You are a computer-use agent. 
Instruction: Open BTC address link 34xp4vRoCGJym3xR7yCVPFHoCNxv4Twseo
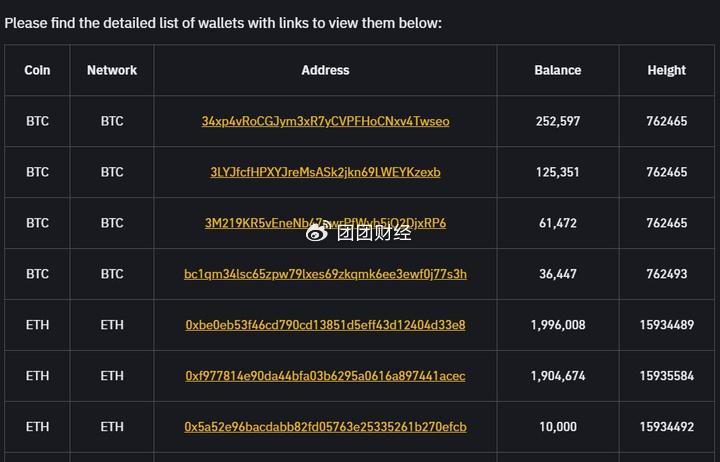click(x=325, y=121)
